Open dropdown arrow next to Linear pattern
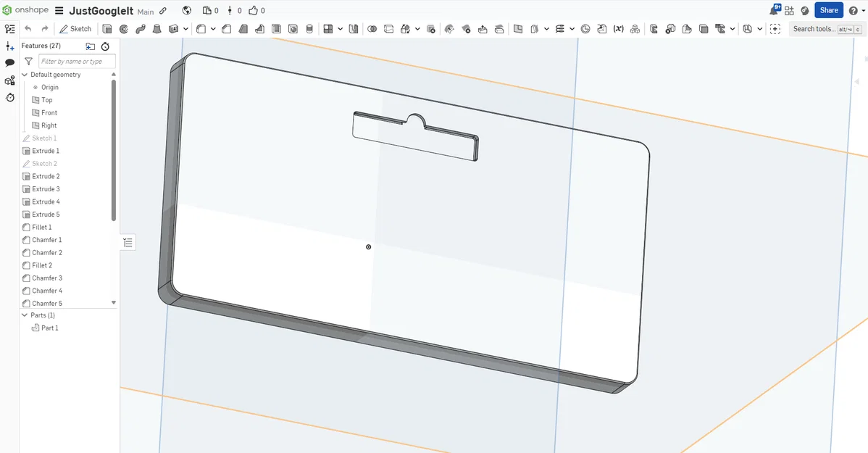 [341, 29]
